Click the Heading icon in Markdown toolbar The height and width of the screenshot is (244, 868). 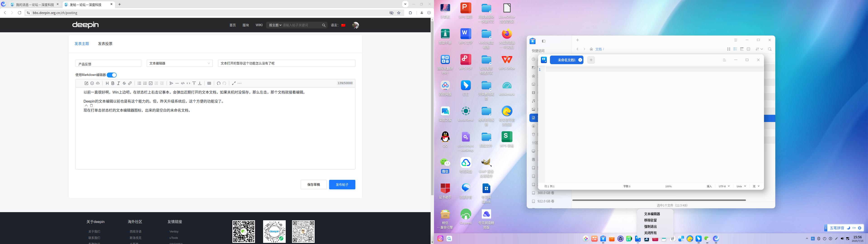point(107,83)
